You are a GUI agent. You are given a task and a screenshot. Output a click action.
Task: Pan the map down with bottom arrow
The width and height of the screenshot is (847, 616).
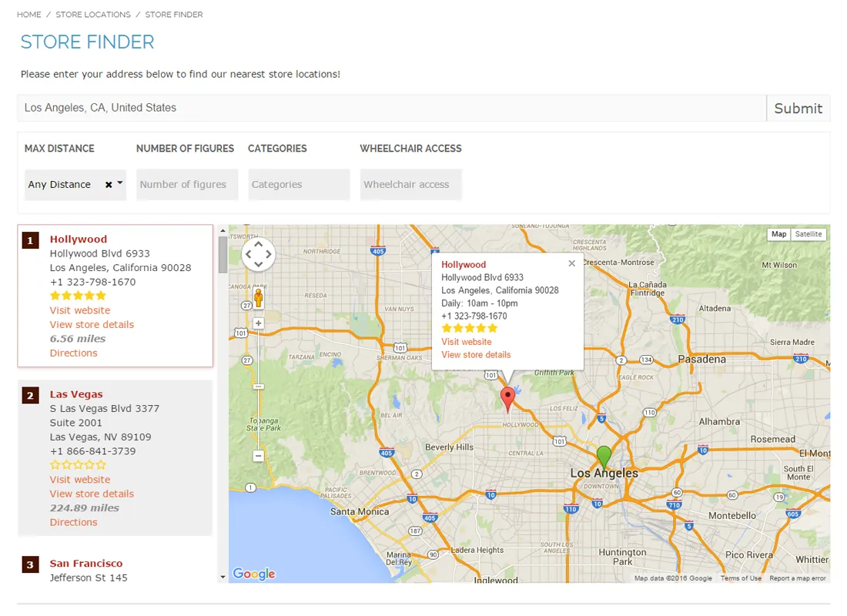coord(258,264)
